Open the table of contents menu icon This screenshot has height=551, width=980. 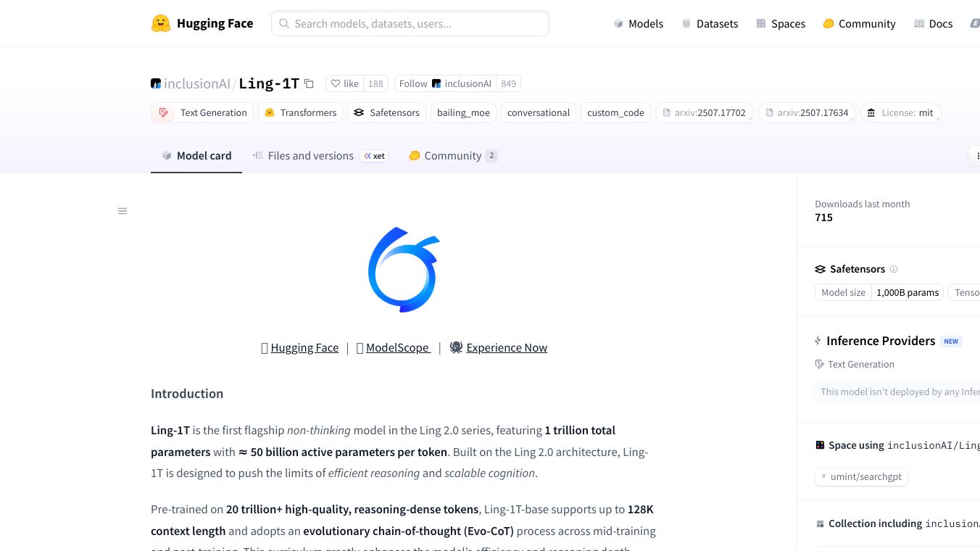[x=122, y=211]
